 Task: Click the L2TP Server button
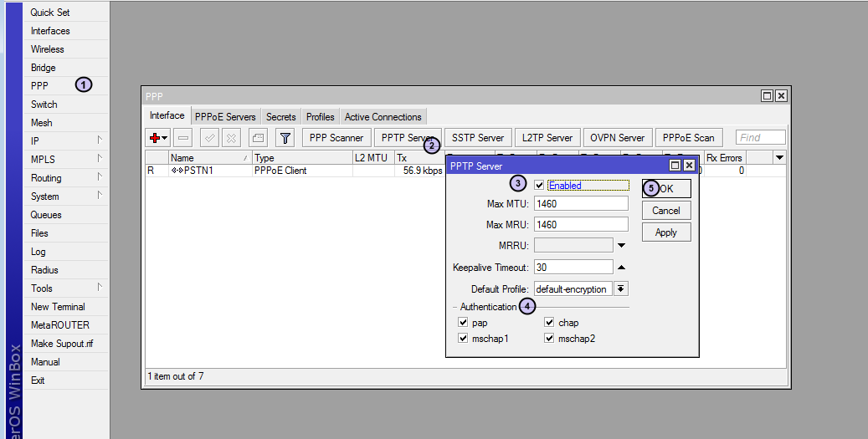[x=547, y=138]
